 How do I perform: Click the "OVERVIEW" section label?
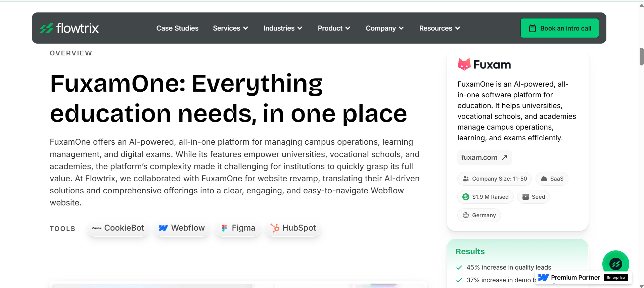[x=71, y=53]
